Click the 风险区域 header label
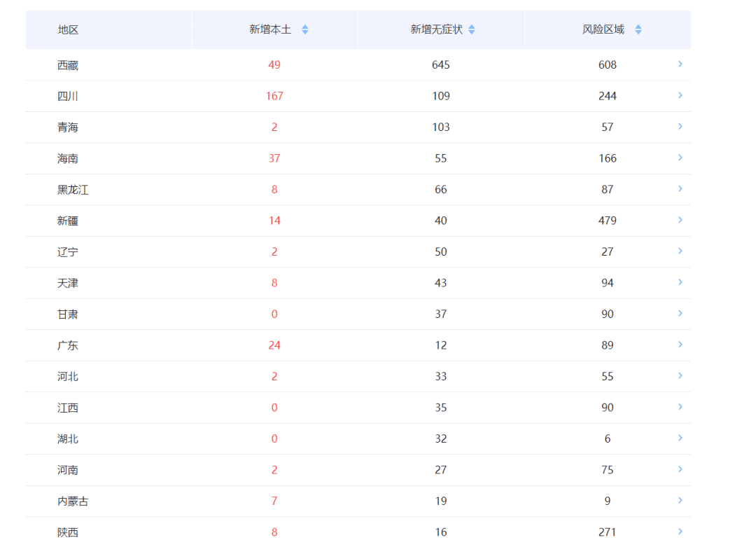Screen dimensions: 756x547 pyautogui.click(x=603, y=29)
